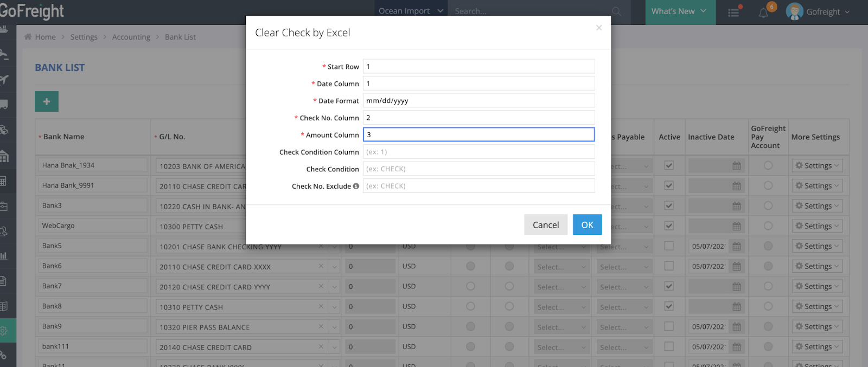Enable Active checkbox for Bank6
Image resolution: width=868 pixels, height=367 pixels.
coord(669,266)
